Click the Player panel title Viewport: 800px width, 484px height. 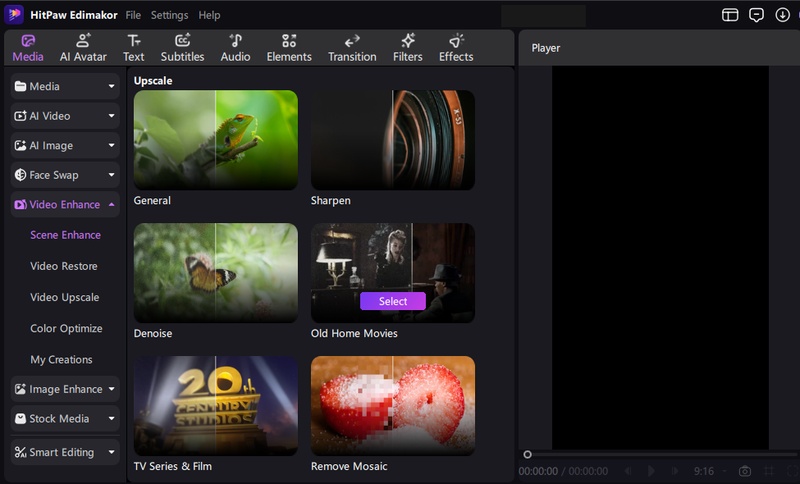point(545,48)
